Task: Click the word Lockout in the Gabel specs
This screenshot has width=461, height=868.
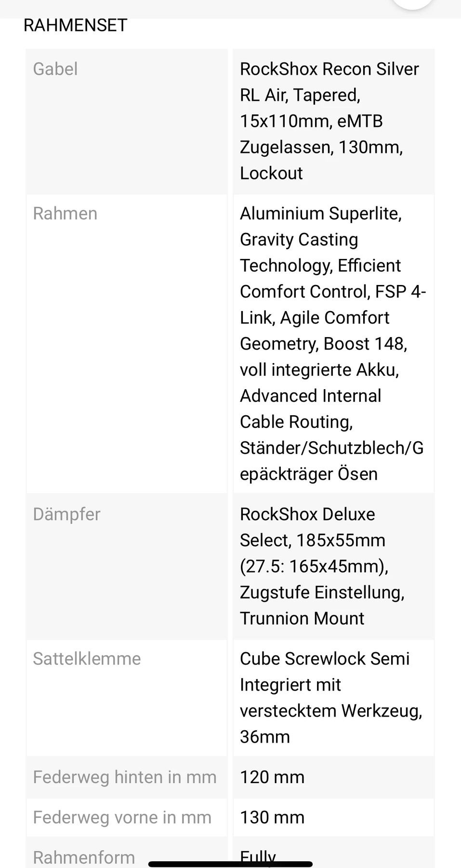Action: pyautogui.click(x=271, y=173)
